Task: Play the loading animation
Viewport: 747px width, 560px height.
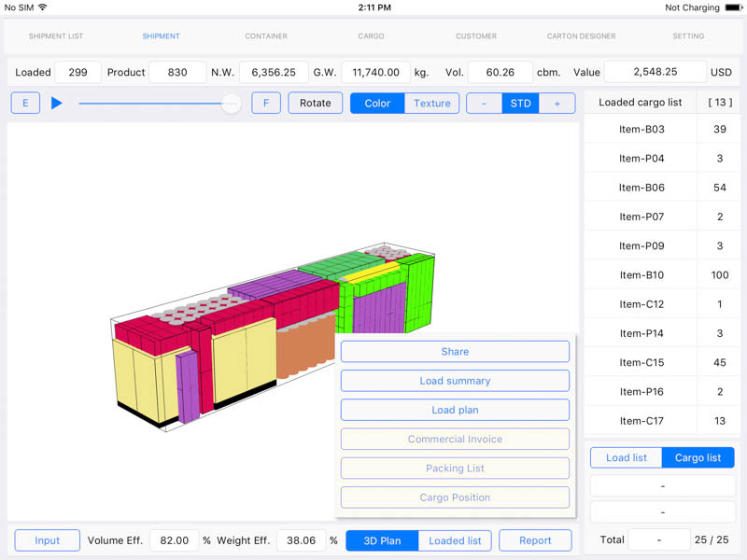Action: click(57, 103)
